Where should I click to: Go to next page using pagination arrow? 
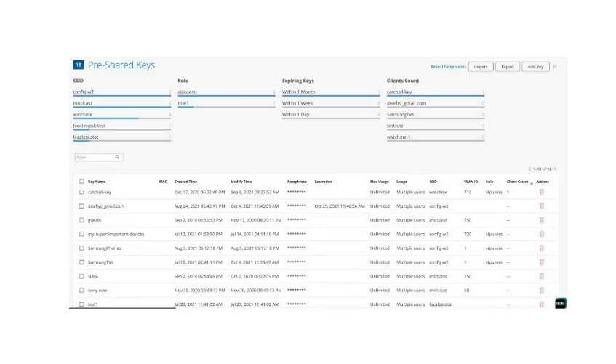coord(556,169)
